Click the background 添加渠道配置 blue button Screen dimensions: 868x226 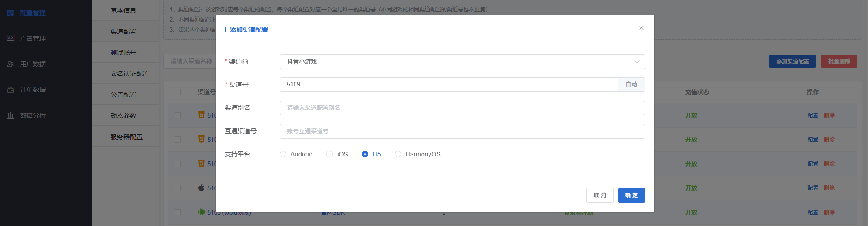tap(793, 61)
